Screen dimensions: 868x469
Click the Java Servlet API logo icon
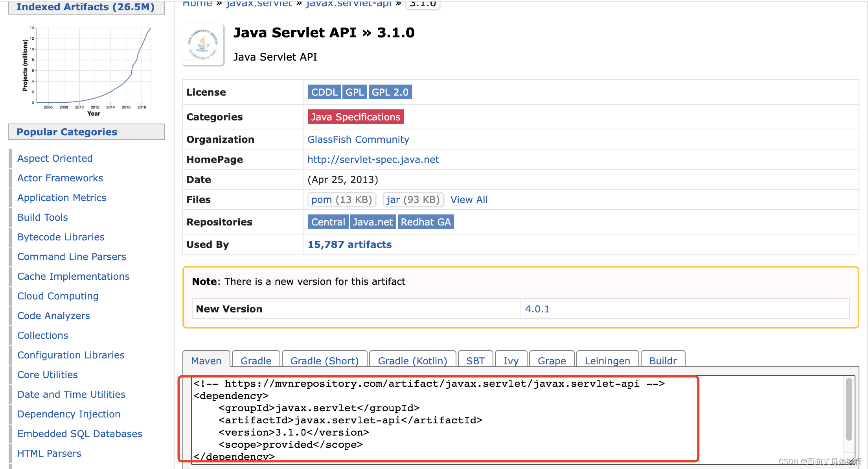tap(203, 44)
